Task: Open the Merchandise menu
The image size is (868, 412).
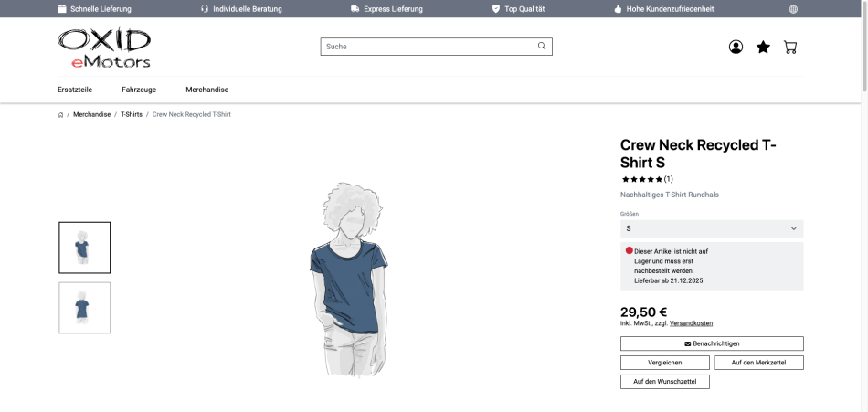Action: pos(206,90)
